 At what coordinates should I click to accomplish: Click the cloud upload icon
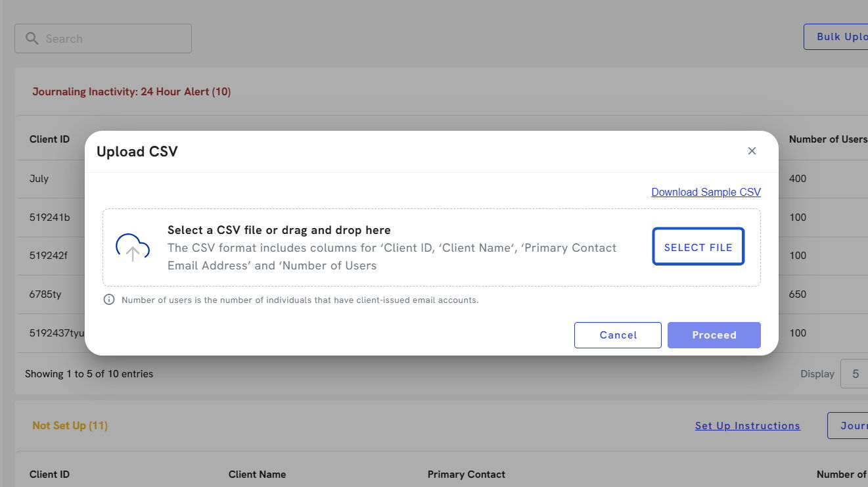tap(133, 247)
